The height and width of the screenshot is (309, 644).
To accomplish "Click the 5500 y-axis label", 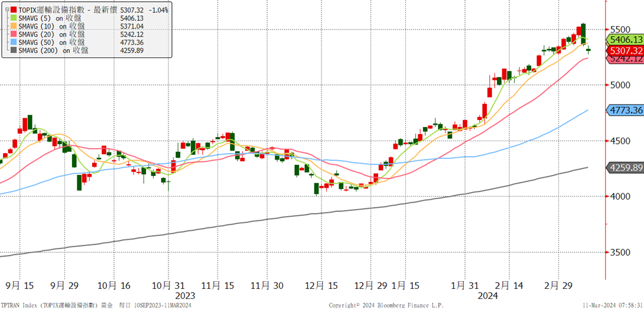I will pyautogui.click(x=620, y=30).
